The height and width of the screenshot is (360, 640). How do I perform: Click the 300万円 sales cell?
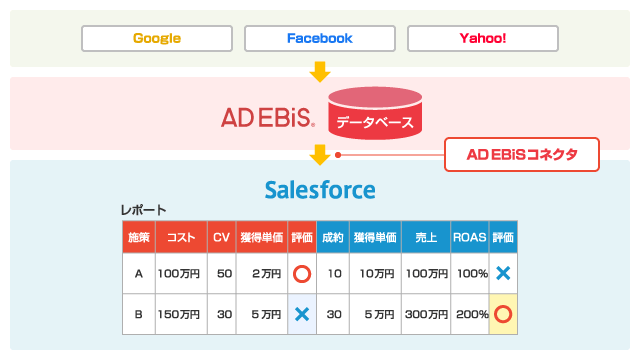click(x=426, y=314)
